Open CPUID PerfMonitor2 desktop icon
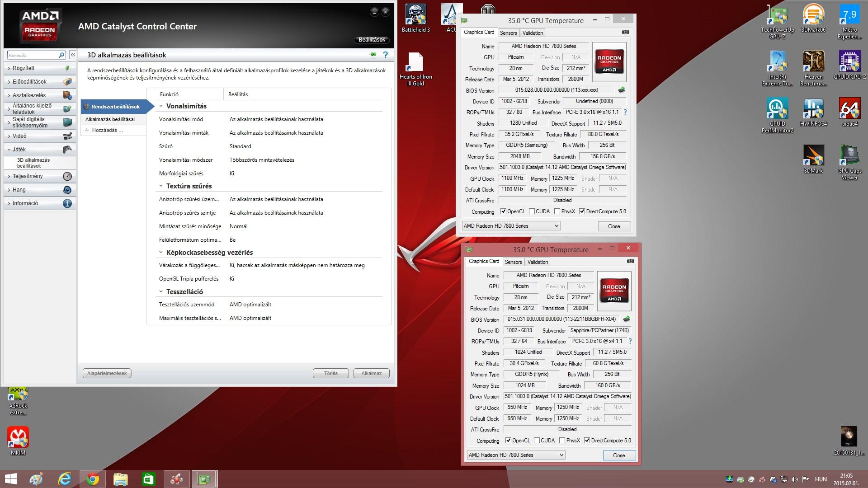This screenshot has height=488, width=868. click(x=777, y=116)
